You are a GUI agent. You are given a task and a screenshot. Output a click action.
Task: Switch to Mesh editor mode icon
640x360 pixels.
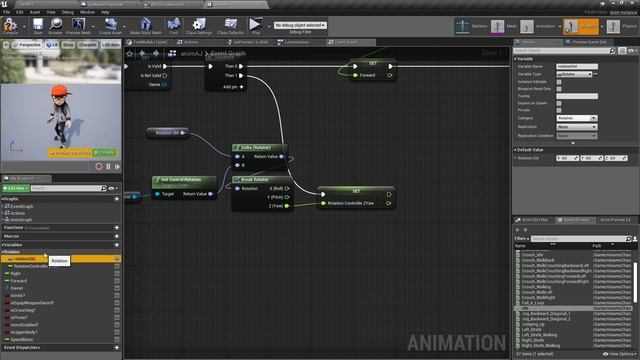point(498,27)
